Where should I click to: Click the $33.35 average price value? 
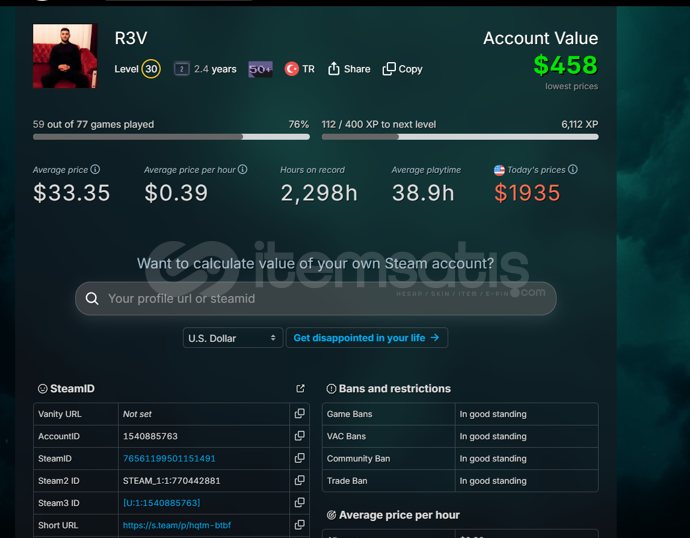[71, 193]
